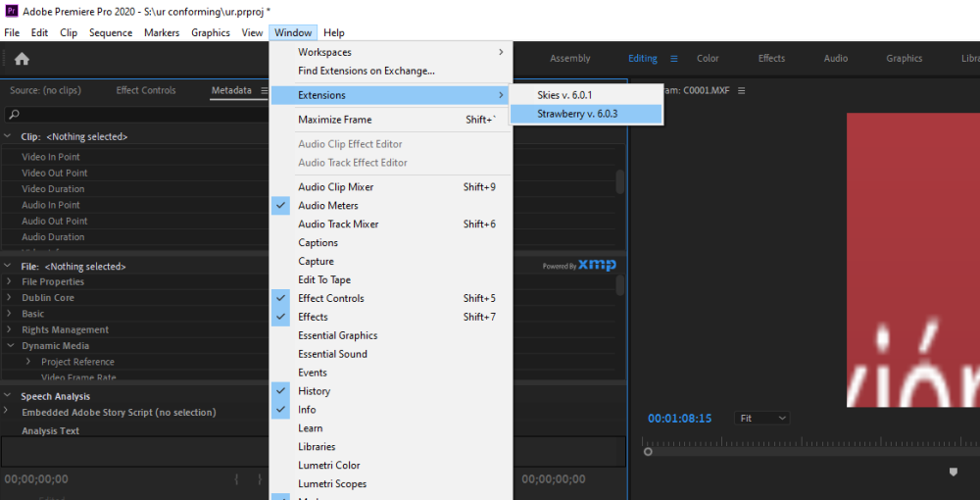This screenshot has height=500, width=980.
Task: Collapse Dynamic Media group
Action: coord(9,346)
